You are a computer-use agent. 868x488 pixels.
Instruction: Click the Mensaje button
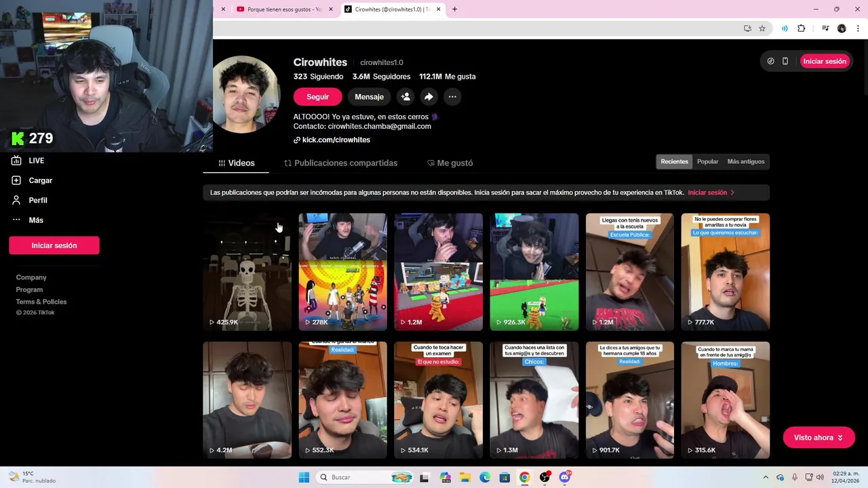[x=369, y=97]
